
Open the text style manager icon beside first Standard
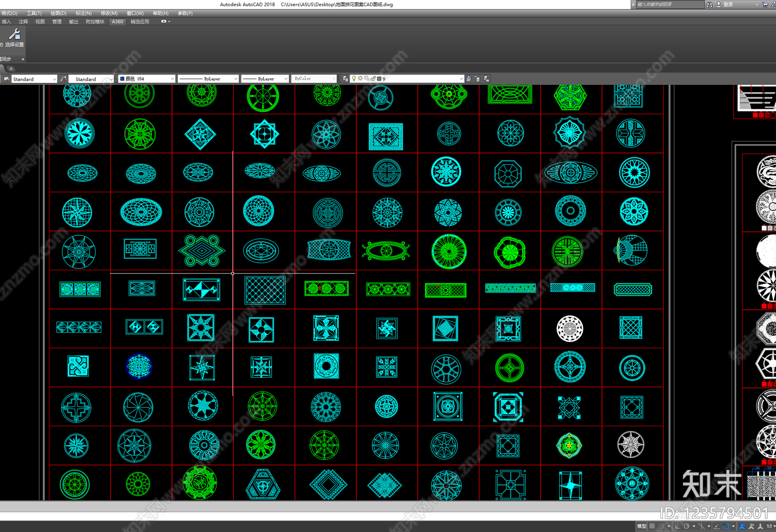click(6, 79)
